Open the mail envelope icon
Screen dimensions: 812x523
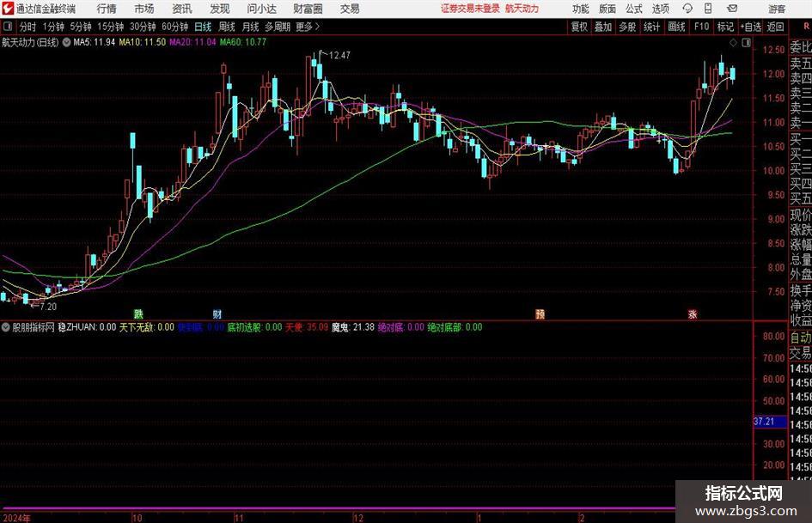point(732,9)
